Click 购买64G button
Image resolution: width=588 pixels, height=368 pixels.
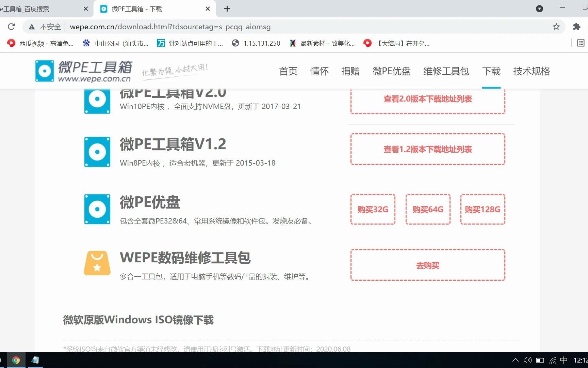428,209
